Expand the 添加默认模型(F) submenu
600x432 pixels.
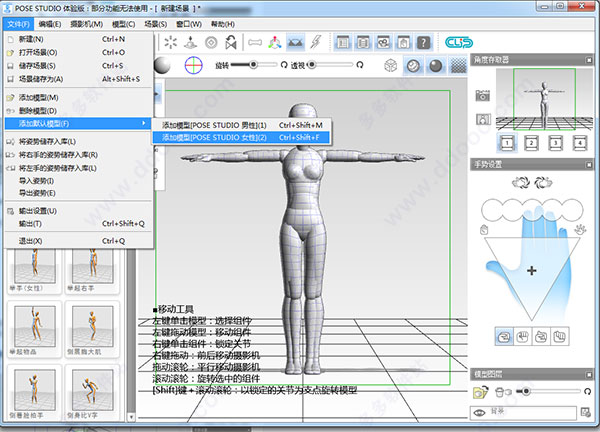coord(77,124)
